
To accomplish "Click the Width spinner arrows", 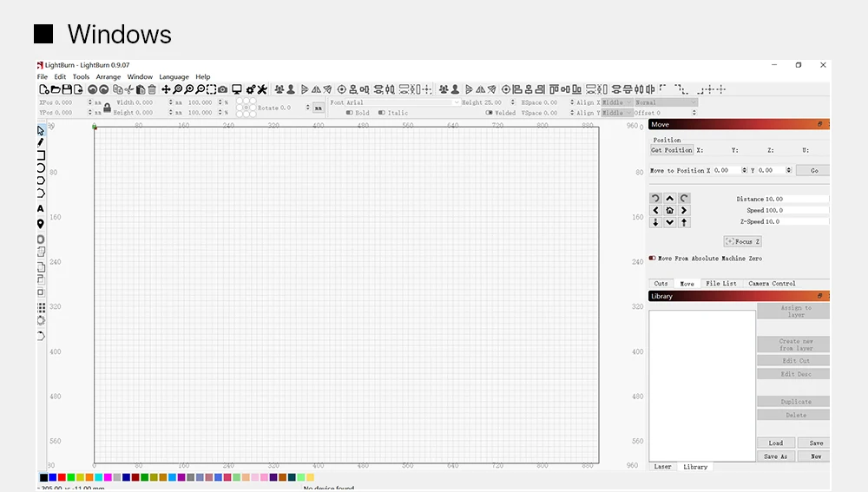I will click(x=170, y=102).
